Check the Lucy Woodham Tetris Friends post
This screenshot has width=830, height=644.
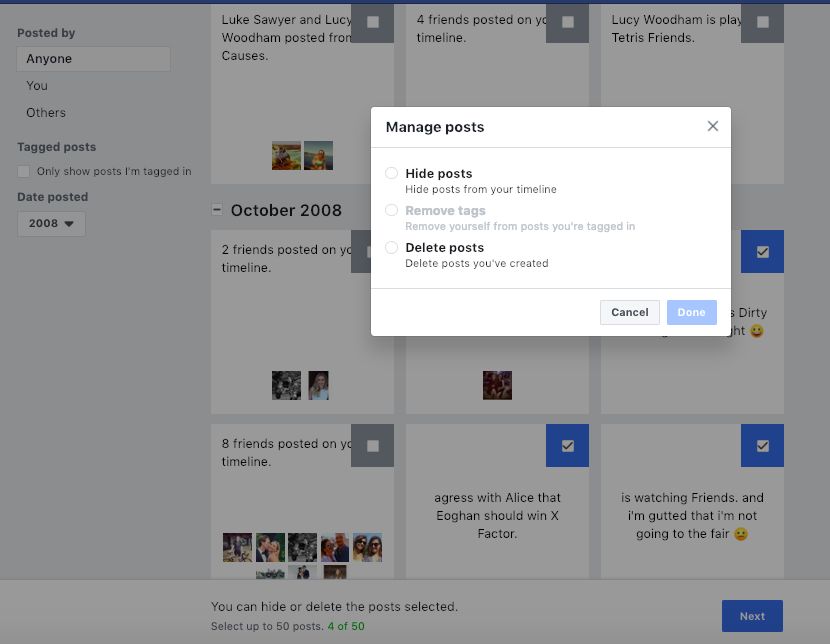click(762, 22)
